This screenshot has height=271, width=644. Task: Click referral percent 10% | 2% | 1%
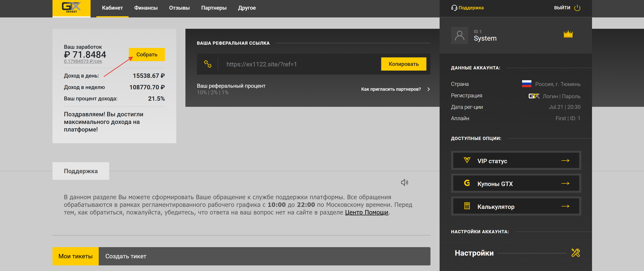pos(213,92)
